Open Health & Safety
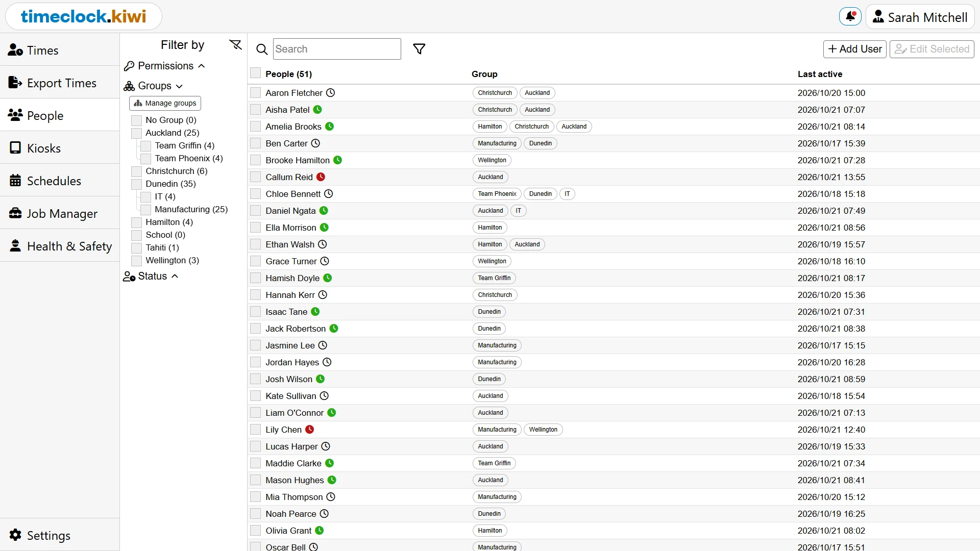 [x=60, y=246]
